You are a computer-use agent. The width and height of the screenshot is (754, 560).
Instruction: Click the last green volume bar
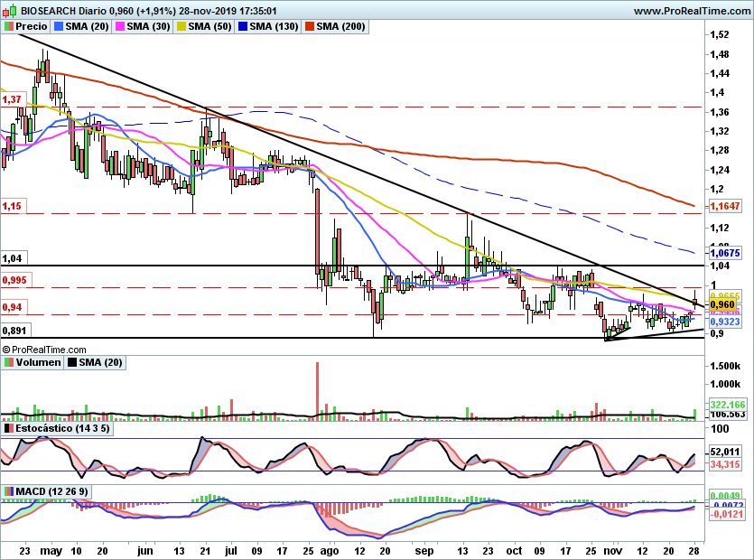click(694, 415)
